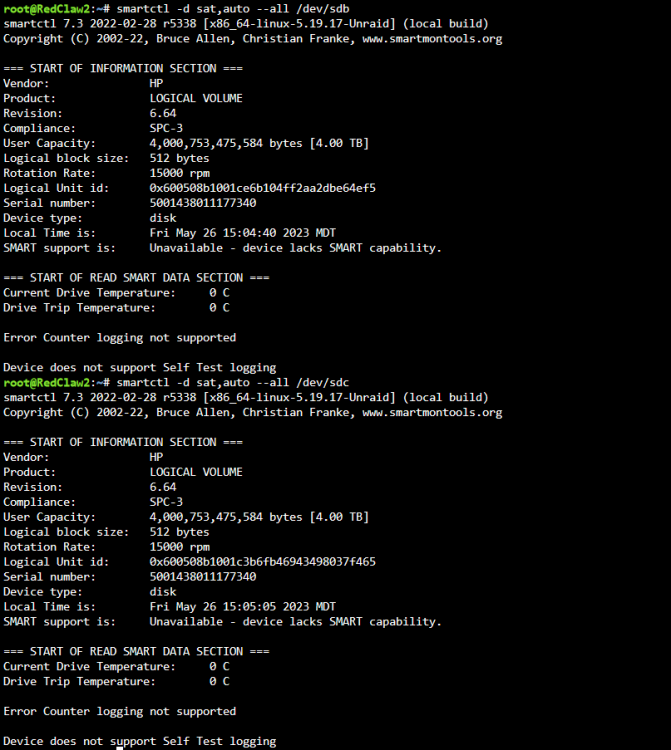The height and width of the screenshot is (750, 671).
Task: Click first START OF INFORMATION SECTION header
Action: (123, 68)
